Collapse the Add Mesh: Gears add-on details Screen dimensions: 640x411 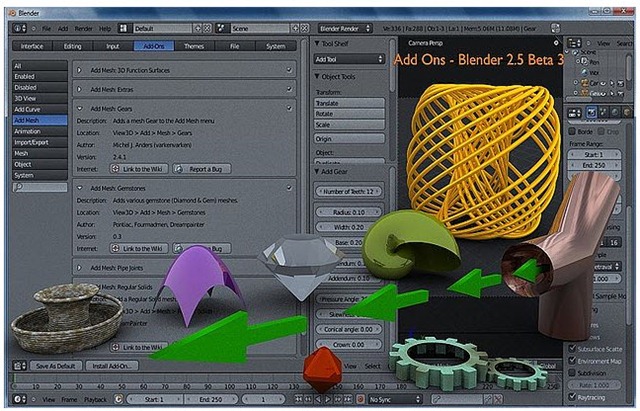pyautogui.click(x=80, y=109)
